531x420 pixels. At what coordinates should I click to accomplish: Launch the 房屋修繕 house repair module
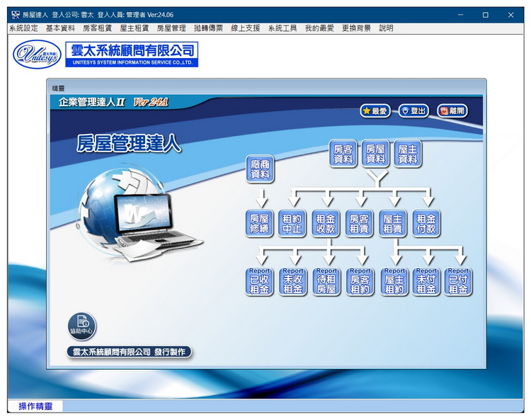point(260,223)
